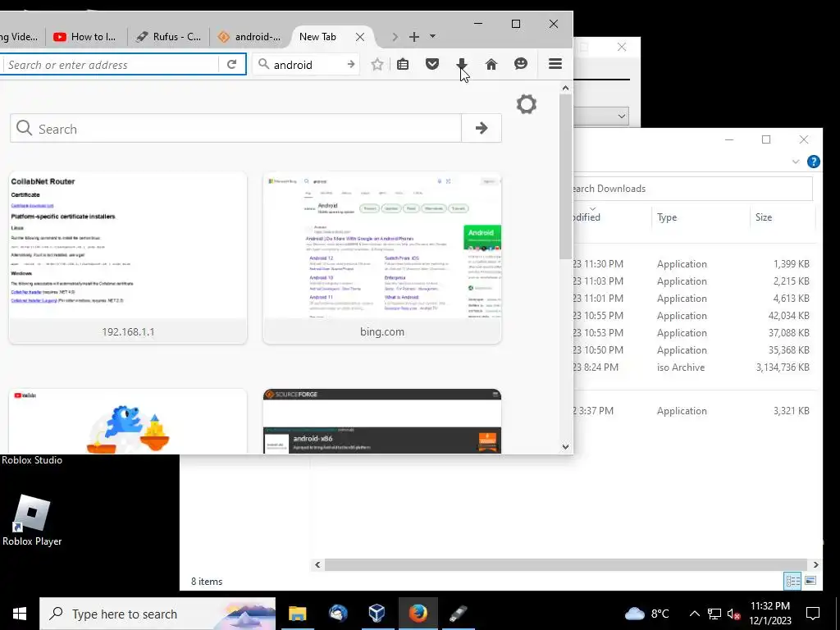Open Roblox Player desktop shortcut
This screenshot has height=630, width=840.
[32, 520]
